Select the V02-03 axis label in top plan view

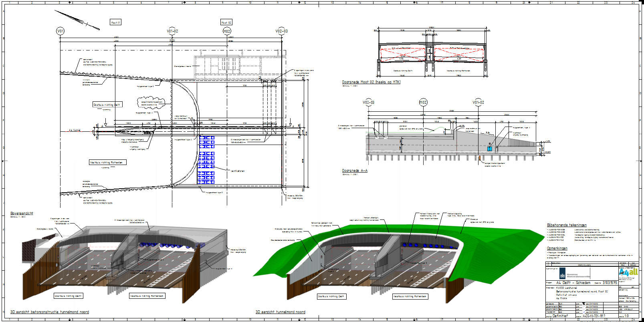point(281,31)
